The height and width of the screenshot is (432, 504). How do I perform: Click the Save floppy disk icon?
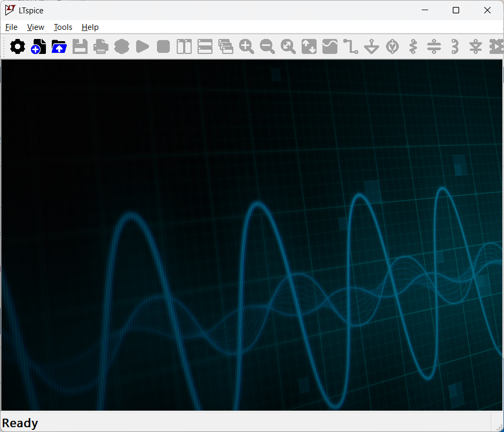[80, 47]
